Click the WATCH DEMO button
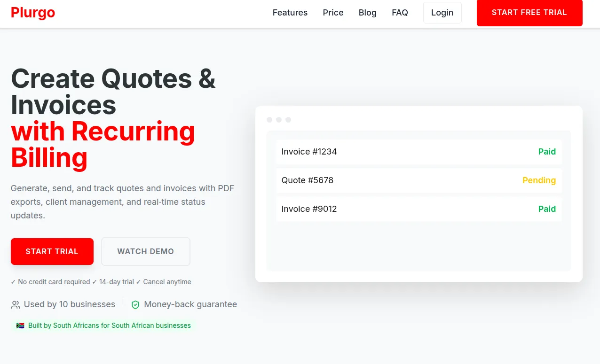 (x=146, y=251)
